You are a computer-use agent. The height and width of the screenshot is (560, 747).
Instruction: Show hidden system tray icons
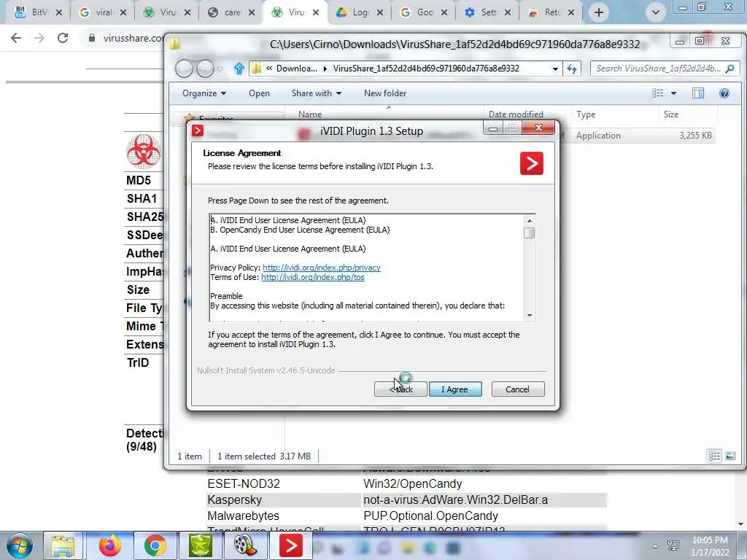656,546
